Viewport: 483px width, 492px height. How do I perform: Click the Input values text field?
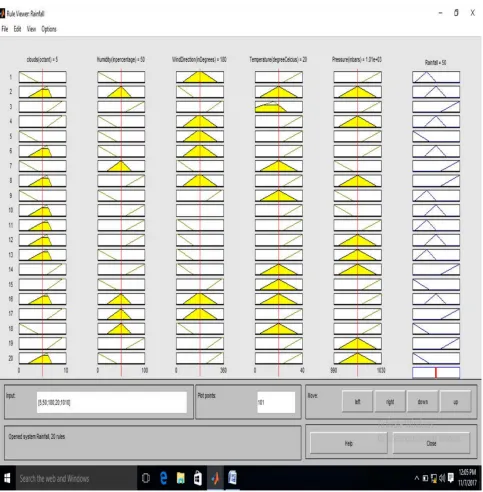click(x=112, y=402)
